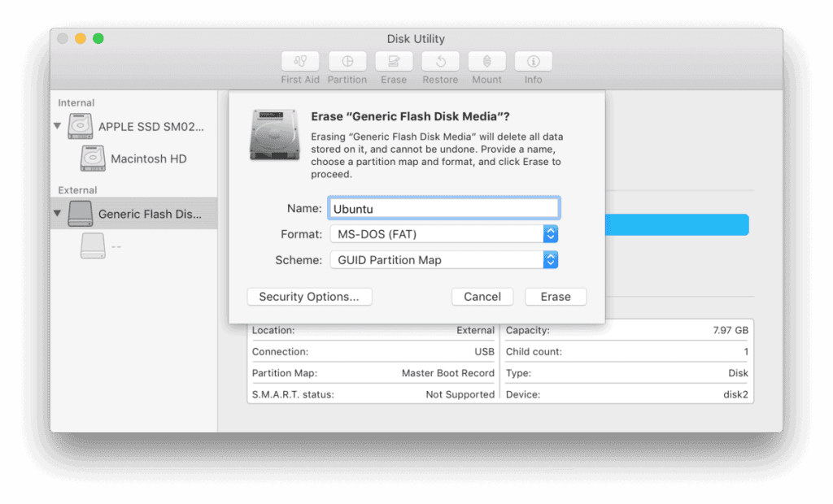
Task: Collapse the Generic Flash Disk disclosure triangle
Action: (x=58, y=214)
